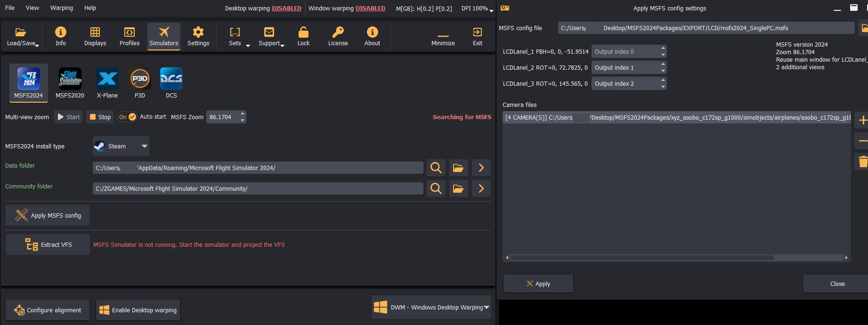868x325 pixels.
Task: Toggle the Auto start On switch
Action: pyautogui.click(x=127, y=117)
